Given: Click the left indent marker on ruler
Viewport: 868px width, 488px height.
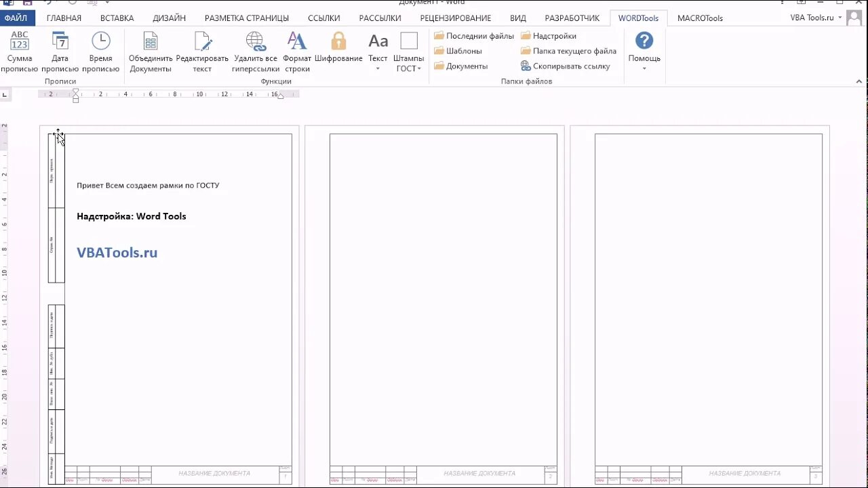Looking at the screenshot, I should pos(75,99).
